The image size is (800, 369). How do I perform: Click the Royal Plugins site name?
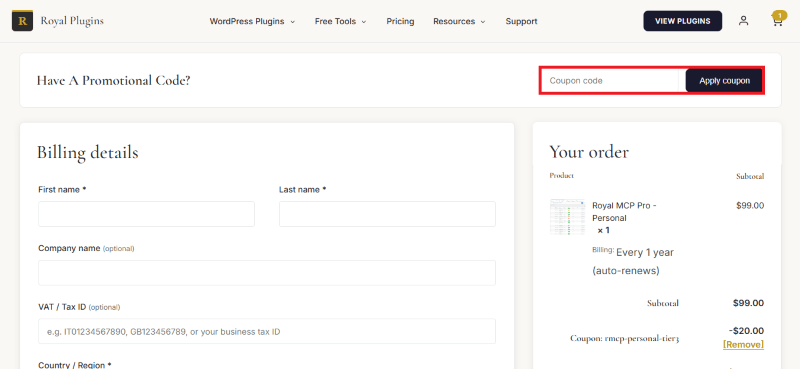pos(72,21)
